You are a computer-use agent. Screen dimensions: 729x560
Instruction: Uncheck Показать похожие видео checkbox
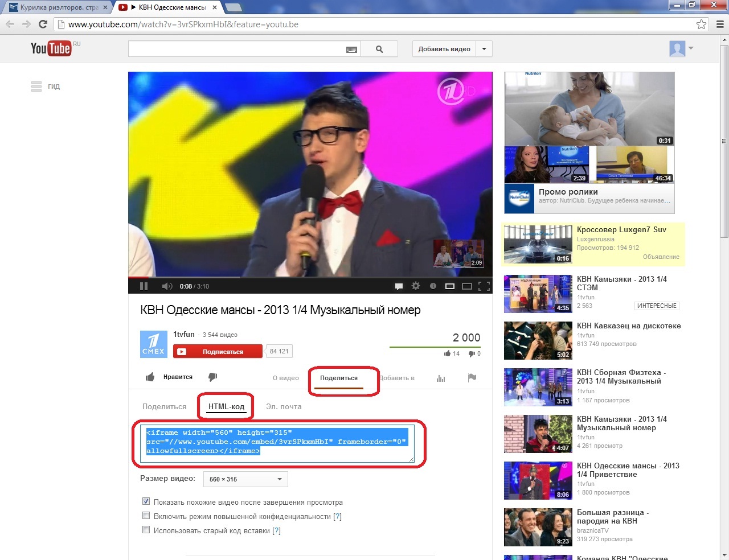coord(146,501)
